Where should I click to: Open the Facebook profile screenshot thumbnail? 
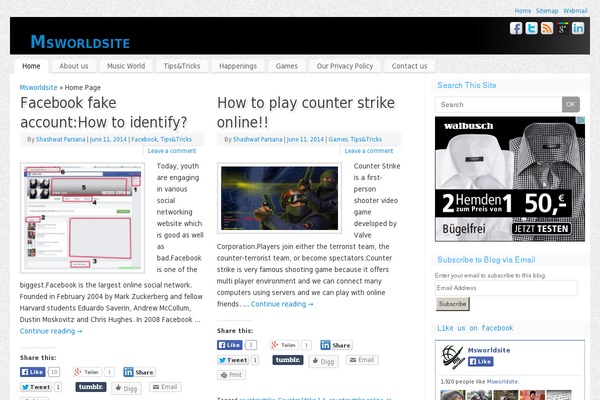(x=82, y=217)
